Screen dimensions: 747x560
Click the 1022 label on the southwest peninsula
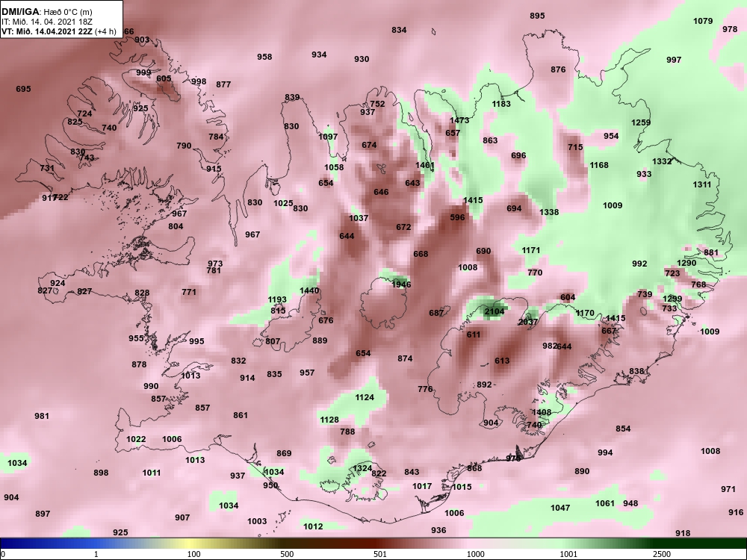(x=136, y=439)
